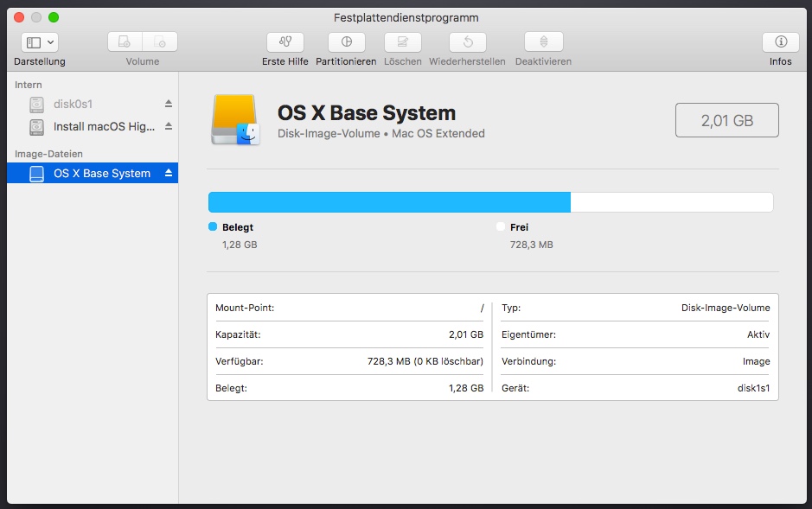Click the Belegt row 1,28 GB value
Screen dimensions: 812x509
pos(466,388)
